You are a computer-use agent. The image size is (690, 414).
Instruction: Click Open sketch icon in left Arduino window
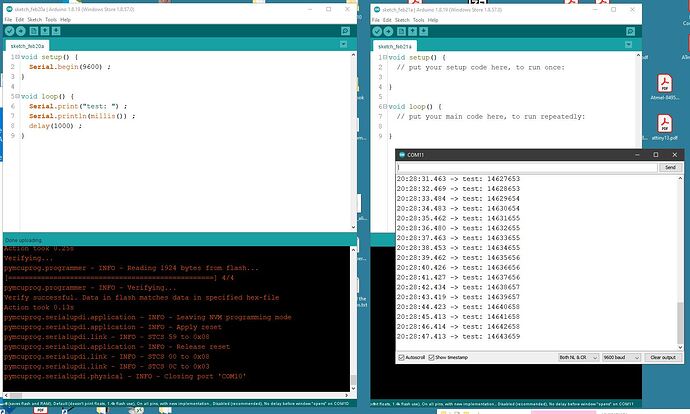(x=45, y=31)
